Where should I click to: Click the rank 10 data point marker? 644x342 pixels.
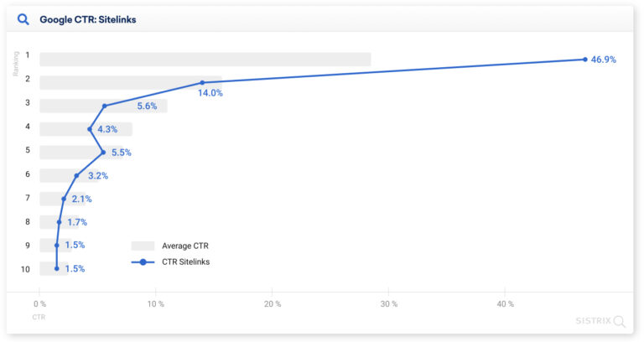(56, 269)
